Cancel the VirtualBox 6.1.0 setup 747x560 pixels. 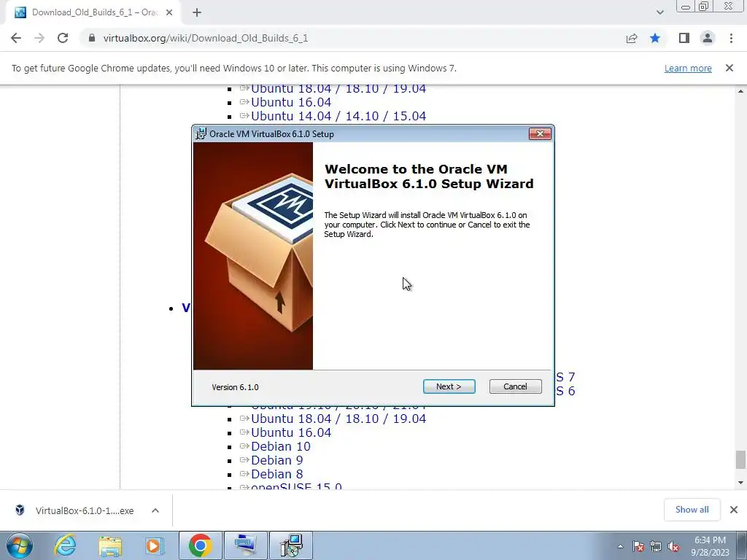516,386
